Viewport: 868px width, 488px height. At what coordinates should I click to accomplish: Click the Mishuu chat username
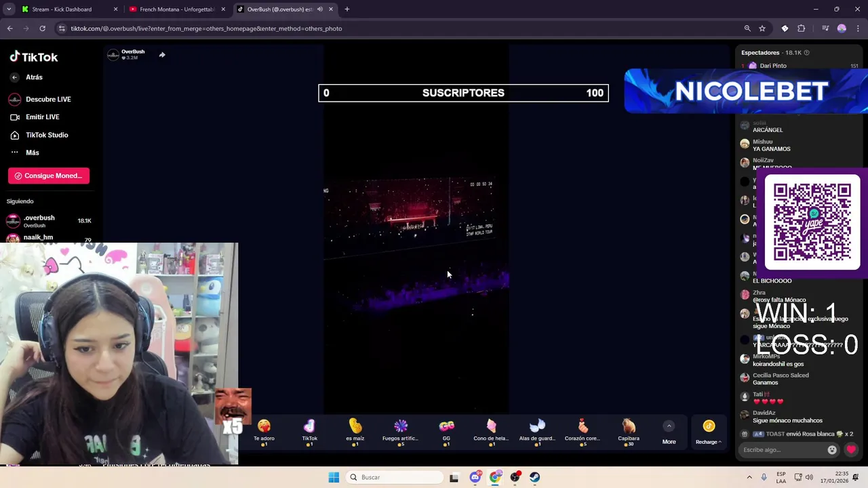(x=762, y=142)
